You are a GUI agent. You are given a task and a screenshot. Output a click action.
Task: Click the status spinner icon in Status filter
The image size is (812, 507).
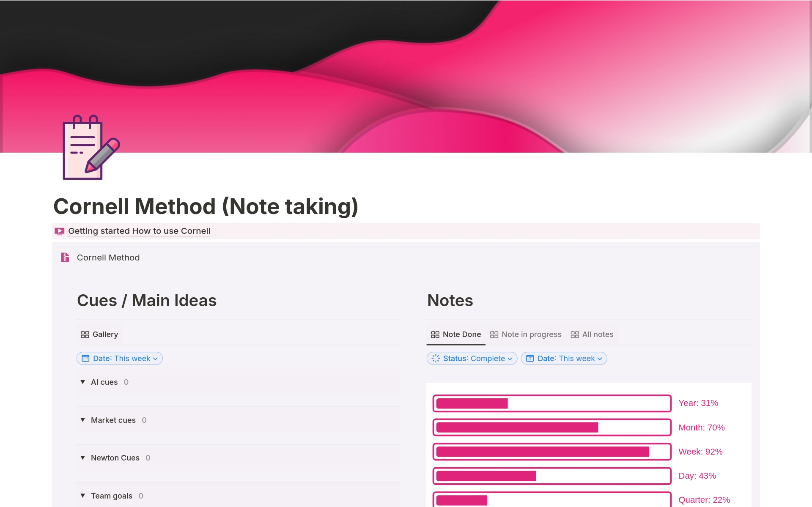[436, 359]
